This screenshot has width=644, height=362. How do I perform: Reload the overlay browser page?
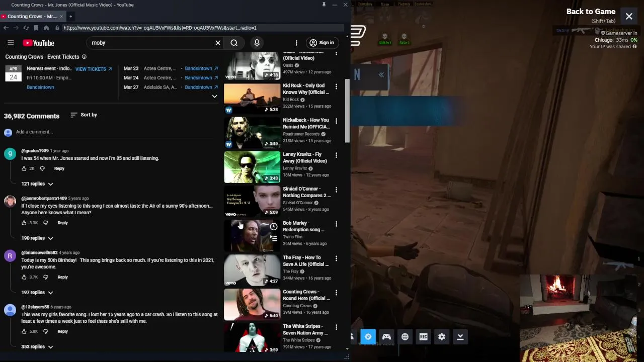26,28
